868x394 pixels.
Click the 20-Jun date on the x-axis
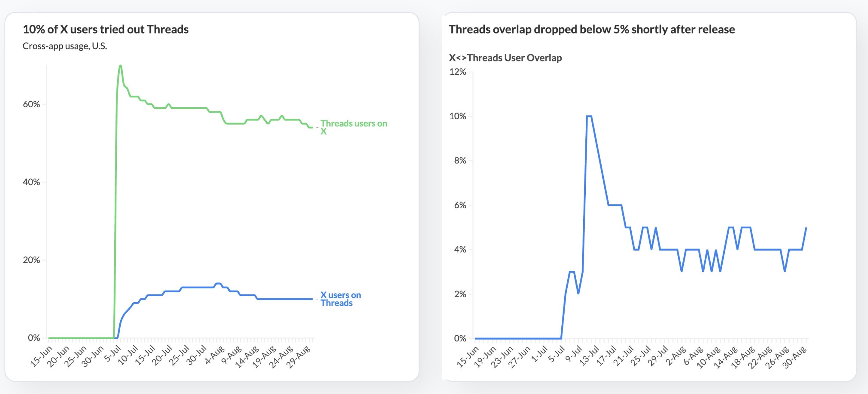pos(58,356)
